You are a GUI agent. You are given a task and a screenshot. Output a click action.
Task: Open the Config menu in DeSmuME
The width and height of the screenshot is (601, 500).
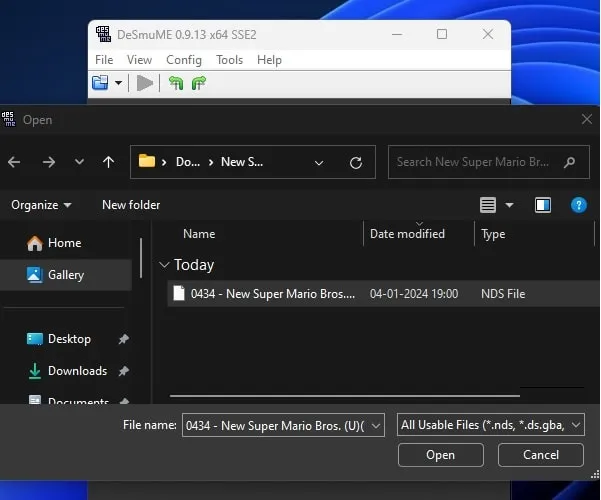(184, 60)
